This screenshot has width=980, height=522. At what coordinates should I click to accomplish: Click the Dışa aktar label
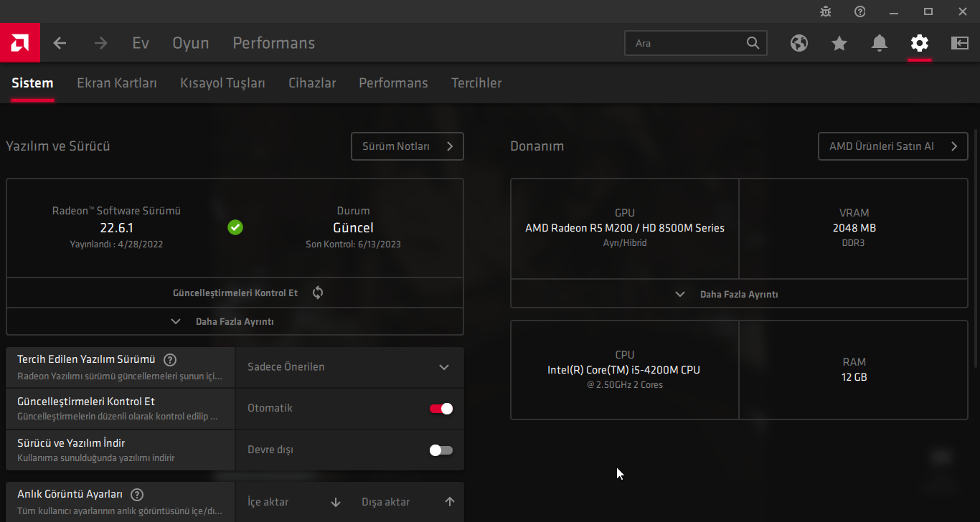pyautogui.click(x=386, y=502)
